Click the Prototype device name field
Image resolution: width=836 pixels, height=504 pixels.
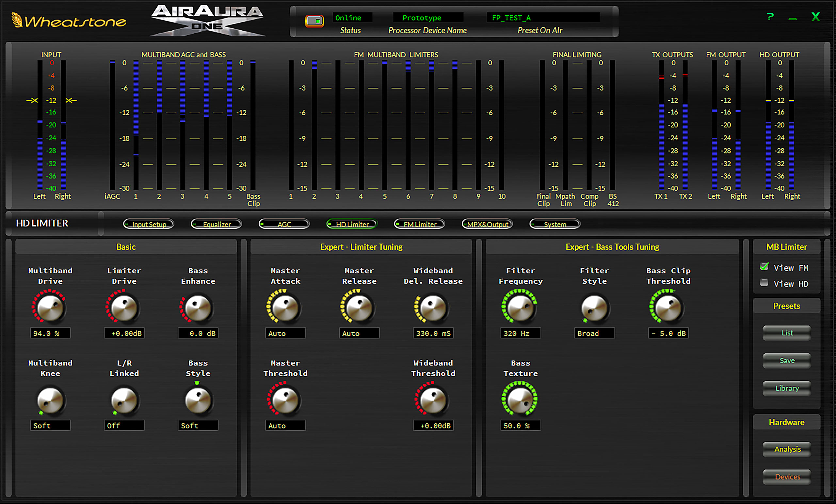[428, 18]
